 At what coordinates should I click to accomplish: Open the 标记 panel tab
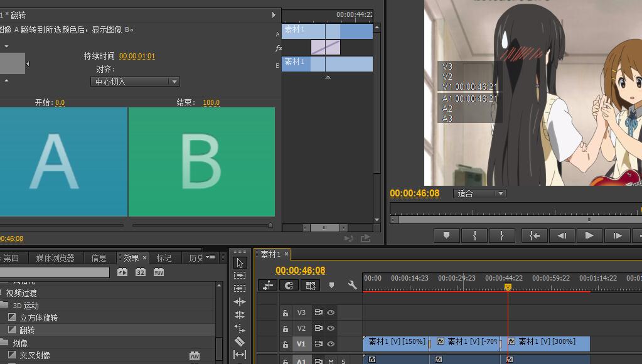pyautogui.click(x=164, y=258)
